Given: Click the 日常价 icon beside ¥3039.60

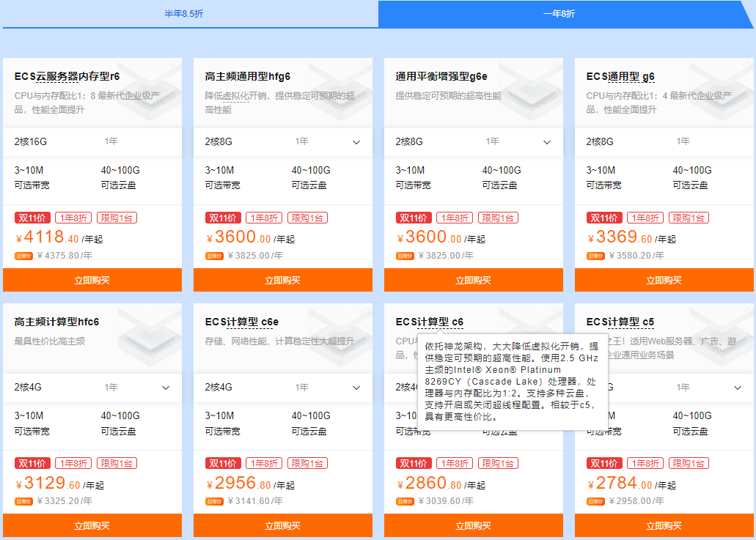Looking at the screenshot, I should tap(405, 501).
